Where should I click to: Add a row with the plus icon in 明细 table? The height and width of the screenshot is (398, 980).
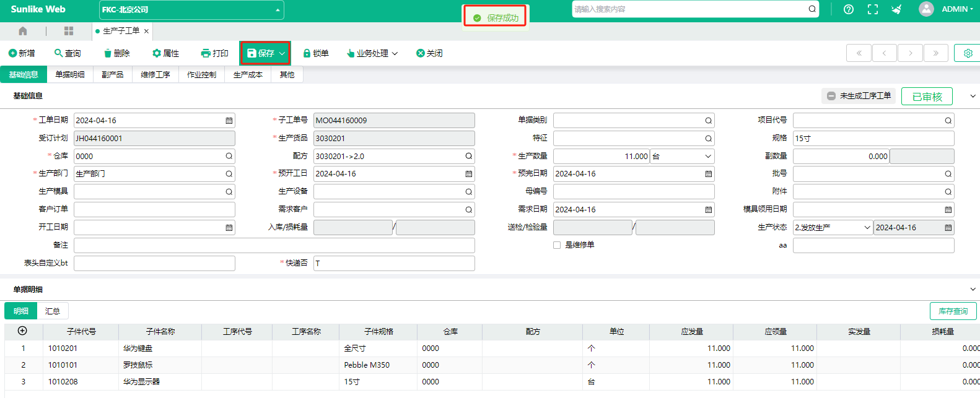tap(22, 331)
